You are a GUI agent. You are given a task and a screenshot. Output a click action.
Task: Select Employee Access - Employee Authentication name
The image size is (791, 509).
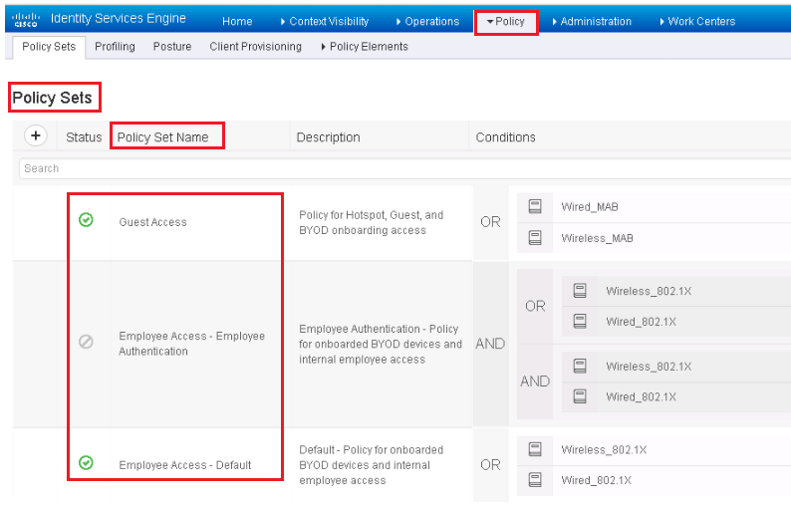192,344
